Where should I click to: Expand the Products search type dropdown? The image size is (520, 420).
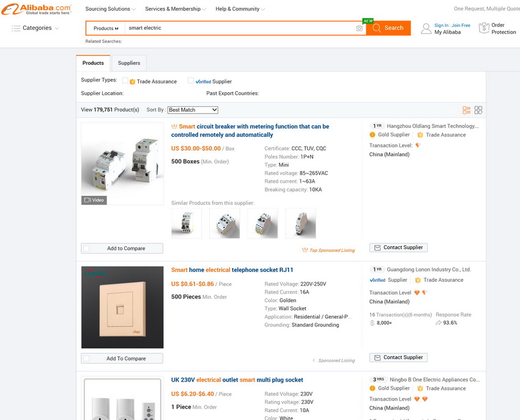click(105, 28)
